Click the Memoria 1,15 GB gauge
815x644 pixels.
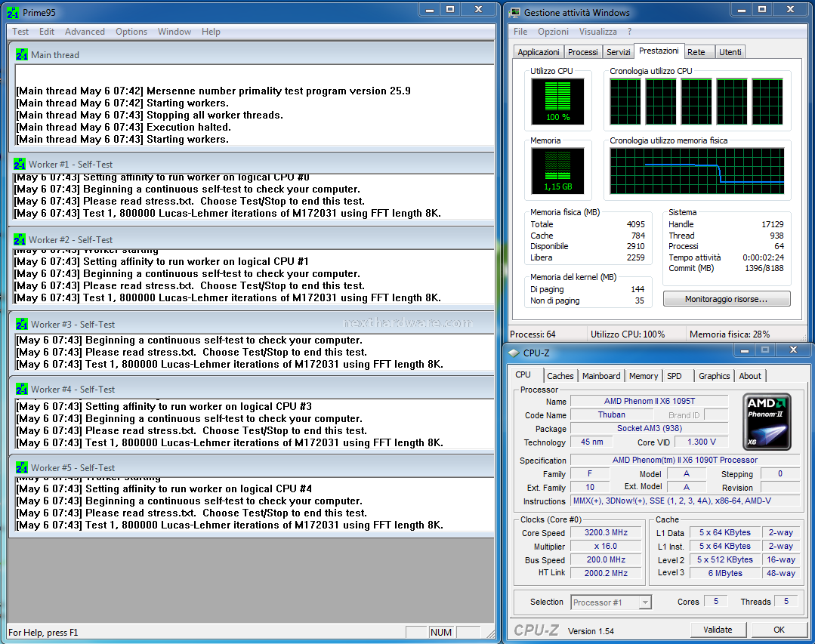(x=557, y=171)
